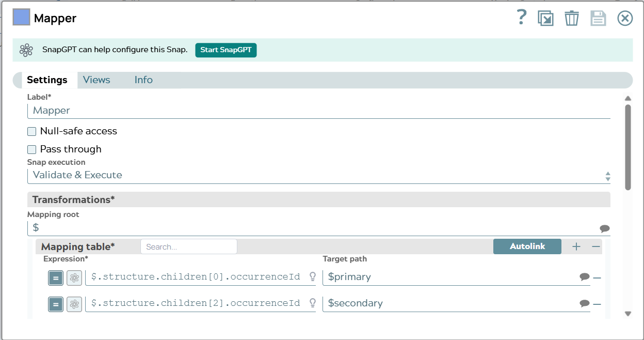
Task: Delete the $primary row with minus icon
Action: [x=597, y=278]
